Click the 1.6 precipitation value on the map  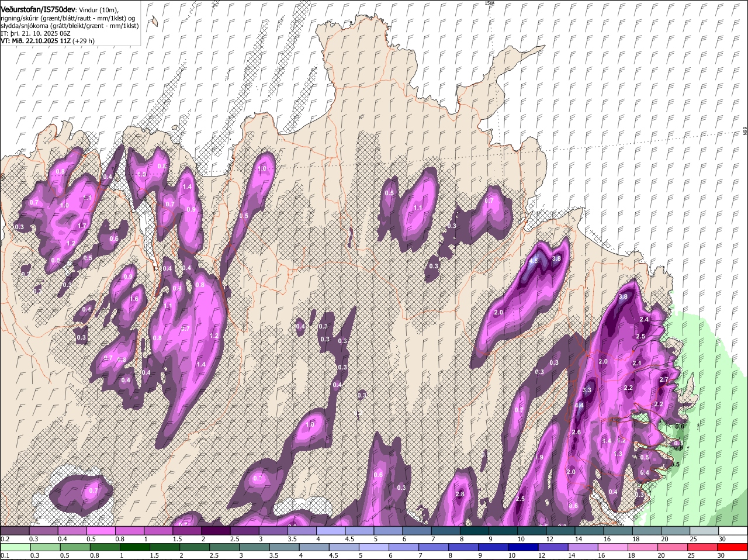[x=134, y=299]
